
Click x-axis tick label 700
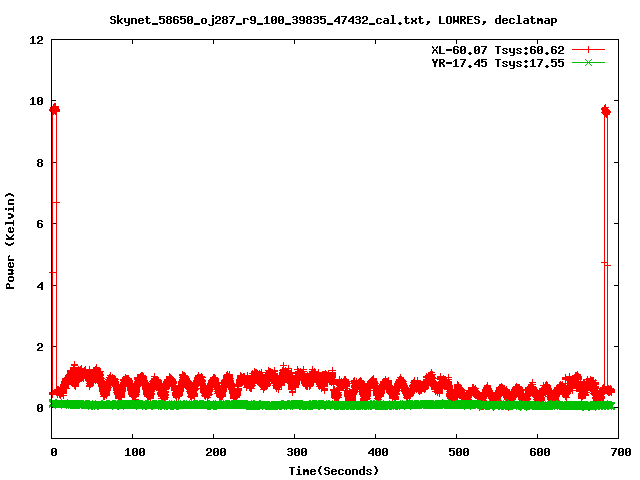click(x=620, y=452)
